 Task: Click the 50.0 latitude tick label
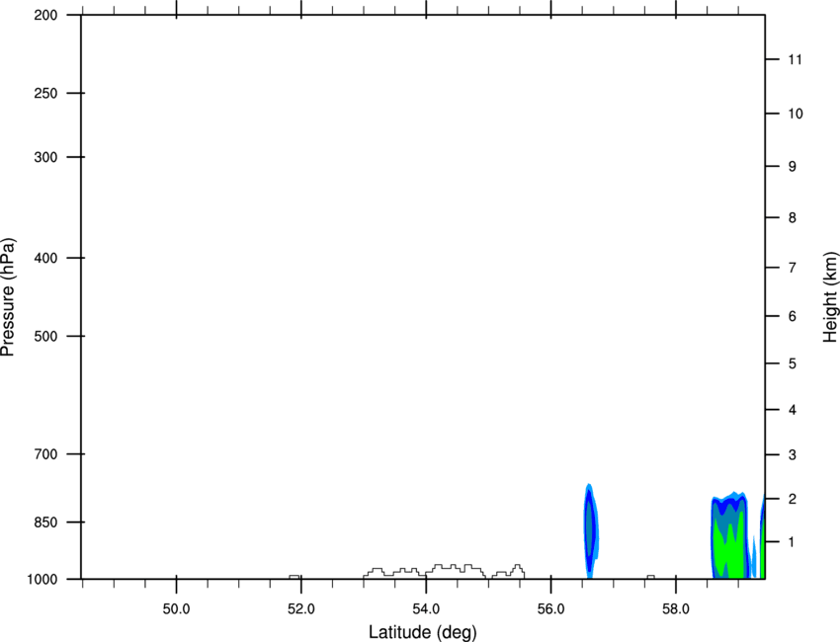click(x=176, y=609)
